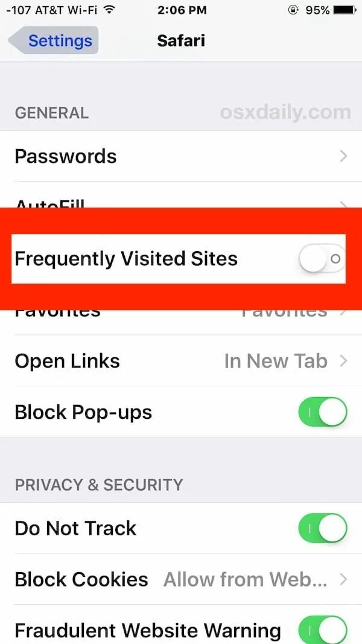Tap the 95% battery percentage indicator

(317, 10)
